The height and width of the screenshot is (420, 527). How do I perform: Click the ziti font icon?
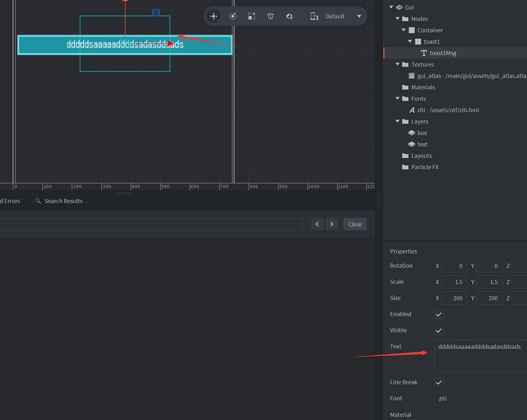(412, 110)
